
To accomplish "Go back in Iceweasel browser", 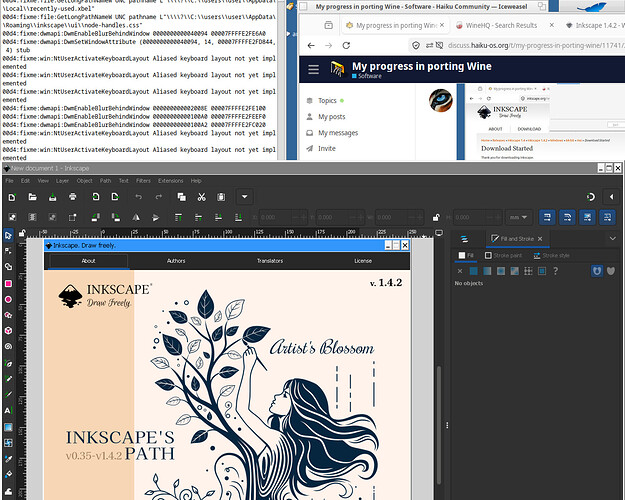I will coord(311,45).
